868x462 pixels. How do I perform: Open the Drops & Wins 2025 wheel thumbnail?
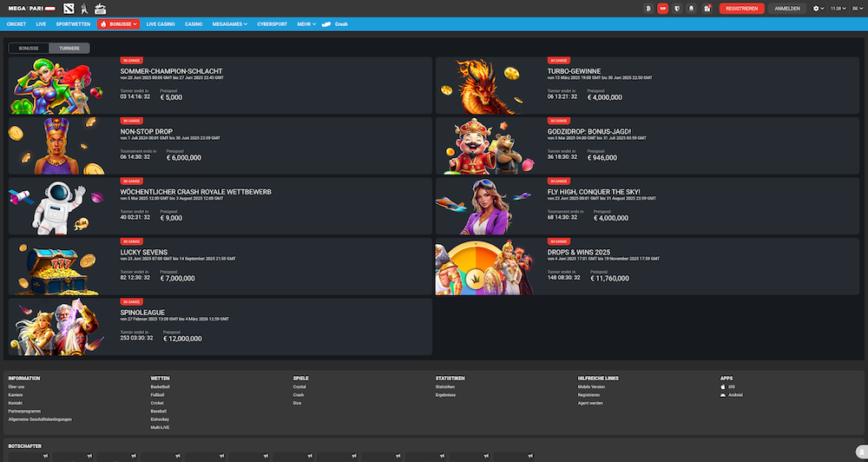pyautogui.click(x=483, y=267)
